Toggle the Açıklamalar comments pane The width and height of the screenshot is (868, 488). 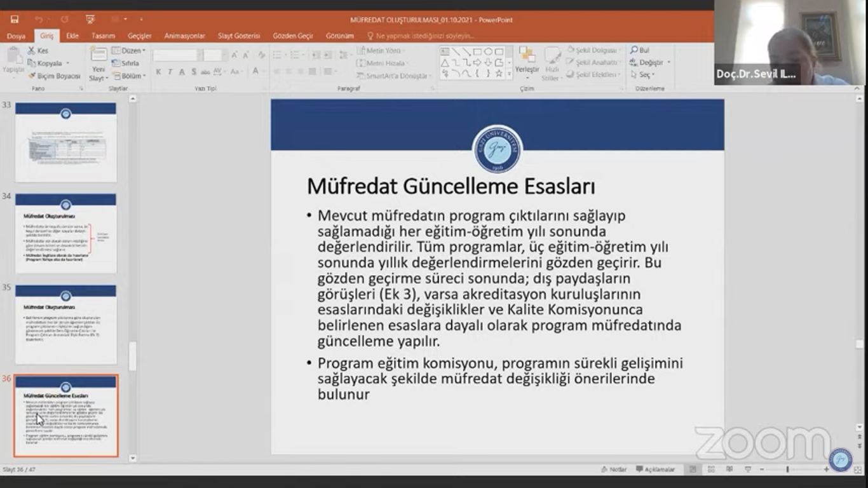[x=655, y=470]
